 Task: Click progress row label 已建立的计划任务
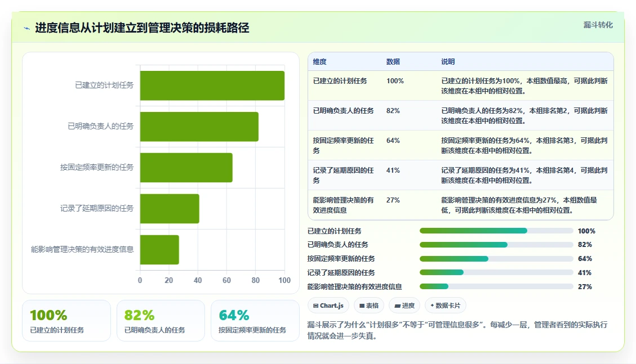334,231
